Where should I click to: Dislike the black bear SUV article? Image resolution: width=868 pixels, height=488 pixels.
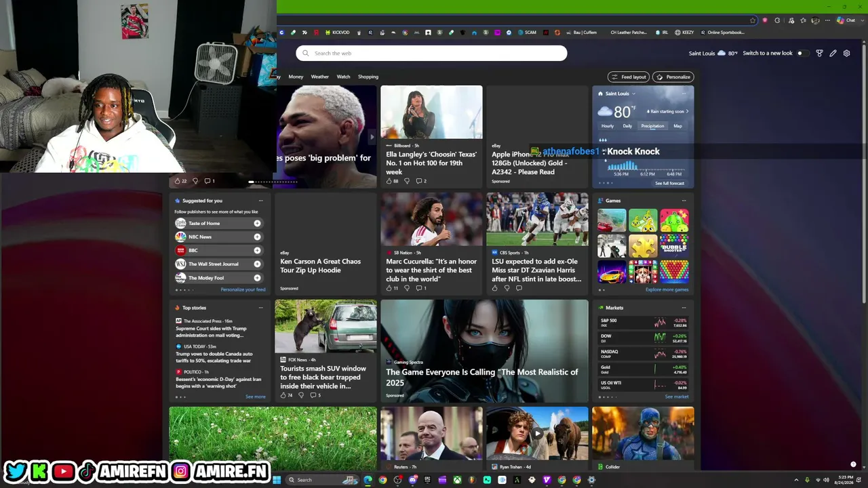[301, 395]
